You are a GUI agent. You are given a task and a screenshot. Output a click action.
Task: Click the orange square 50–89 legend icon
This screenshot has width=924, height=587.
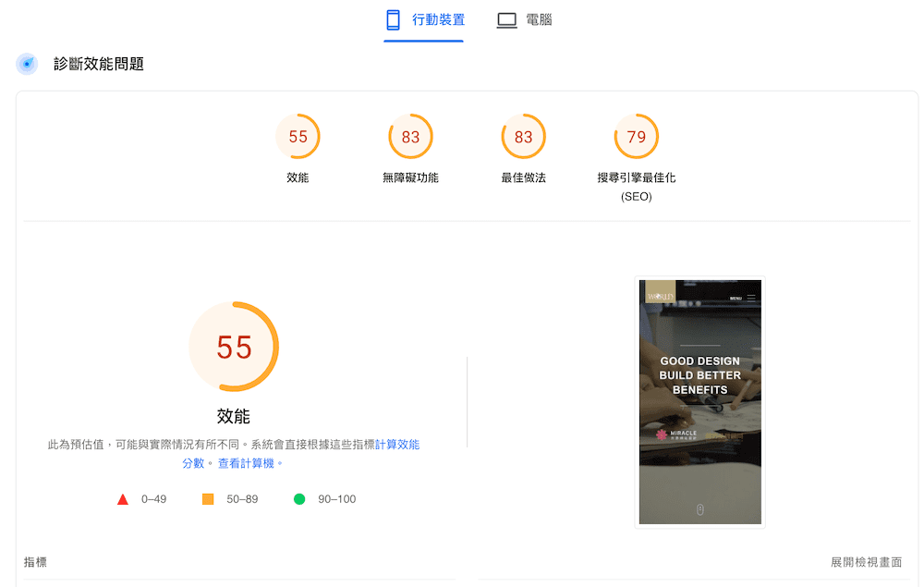208,499
